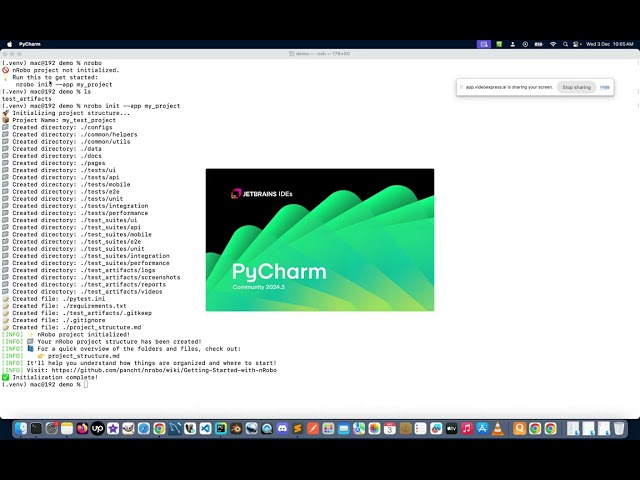
Task: Open the Upwork 'up' dock icon
Action: 98,429
